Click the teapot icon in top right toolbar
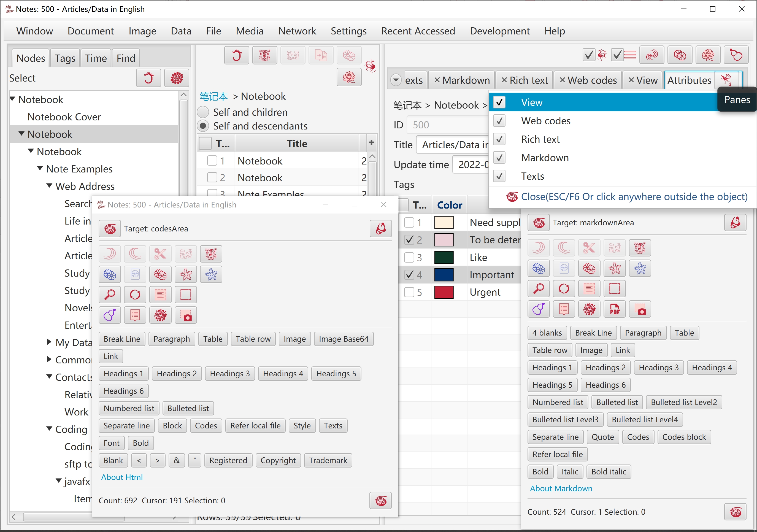This screenshot has height=532, width=757. coord(736,55)
